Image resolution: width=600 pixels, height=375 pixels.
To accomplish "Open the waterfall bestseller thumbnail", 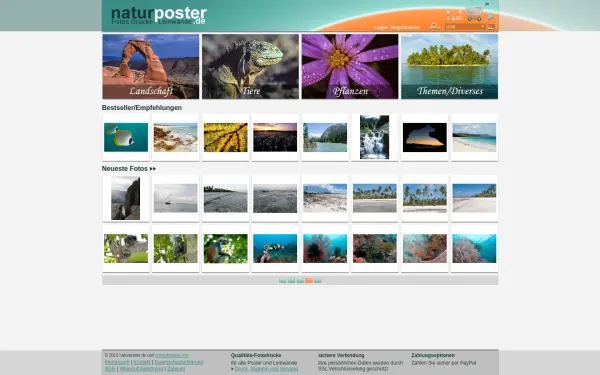I will pyautogui.click(x=375, y=137).
